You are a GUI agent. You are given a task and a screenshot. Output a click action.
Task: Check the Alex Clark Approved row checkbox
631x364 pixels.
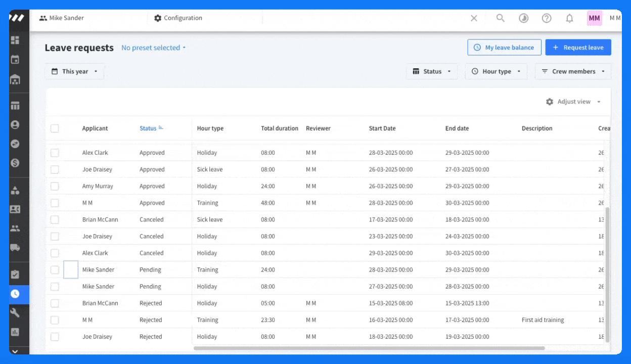(55, 153)
